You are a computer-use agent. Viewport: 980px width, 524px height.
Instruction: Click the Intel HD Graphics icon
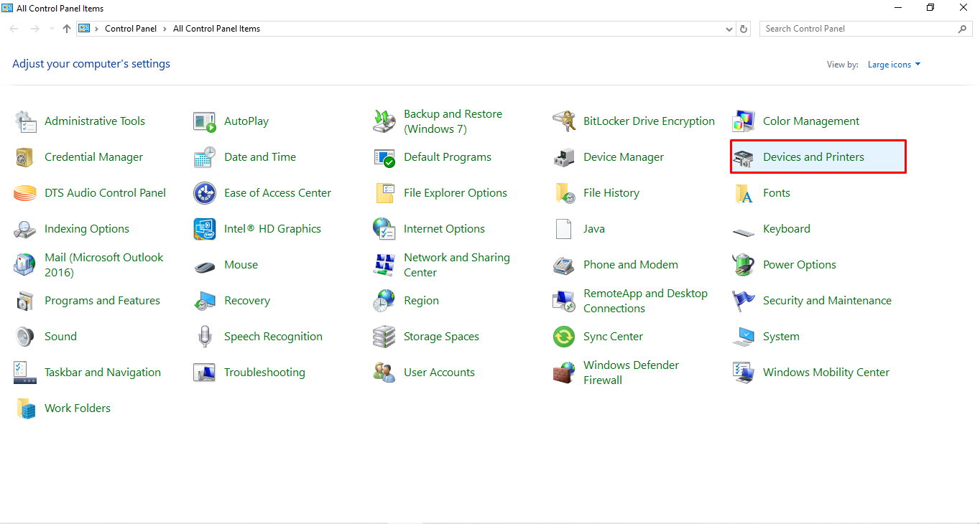[x=205, y=229]
